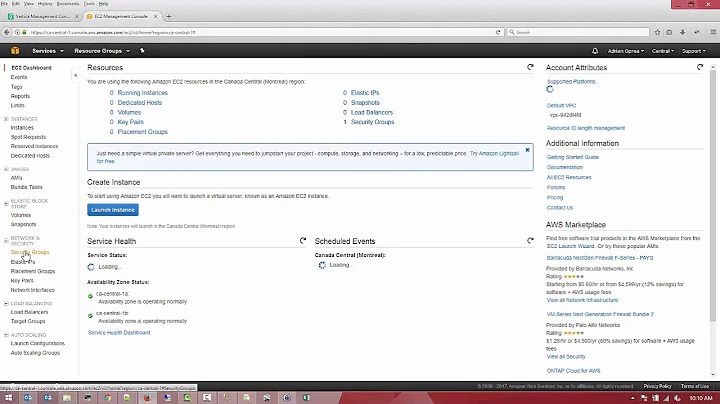720x404 pixels.
Task: Open Excel from the taskbar
Action: 306,398
